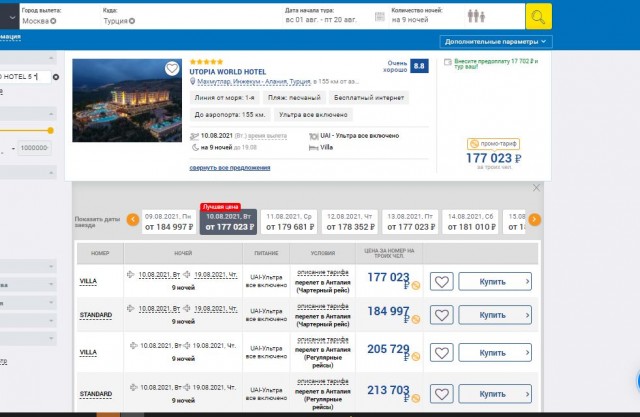Click promo icon next to 177 023 price
640x417 pixels.
(416, 286)
